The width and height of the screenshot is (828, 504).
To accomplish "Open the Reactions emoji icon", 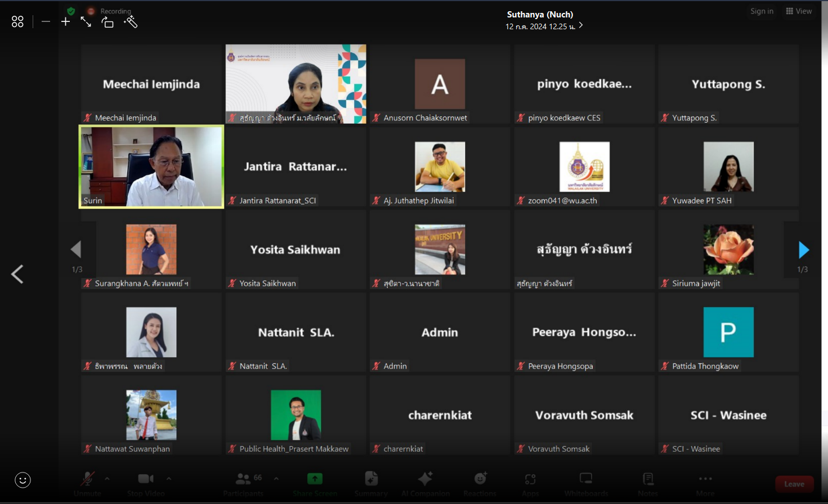I will (x=480, y=479).
